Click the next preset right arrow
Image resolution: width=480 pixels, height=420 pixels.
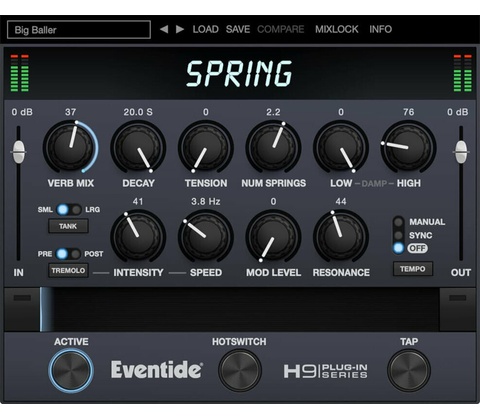point(180,29)
